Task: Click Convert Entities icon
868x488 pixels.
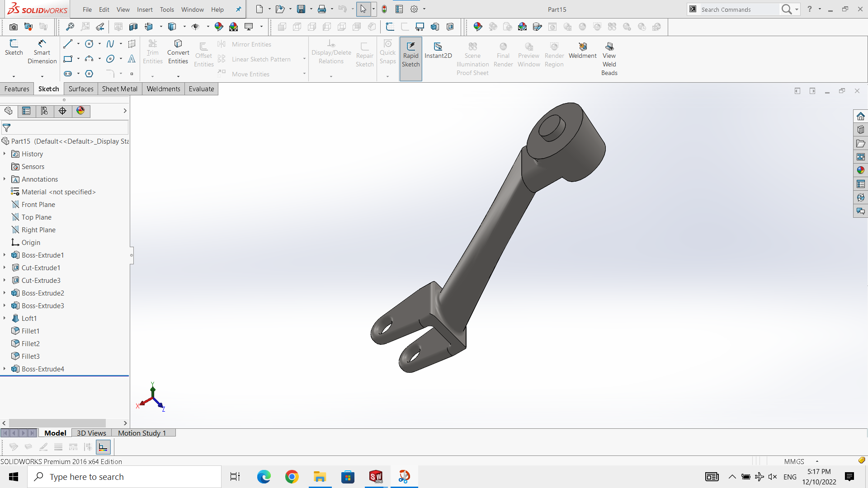Action: [x=178, y=43]
